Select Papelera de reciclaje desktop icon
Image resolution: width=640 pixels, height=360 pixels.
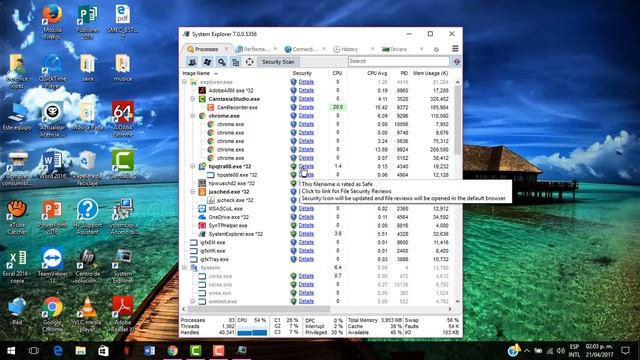pyautogui.click(x=87, y=168)
